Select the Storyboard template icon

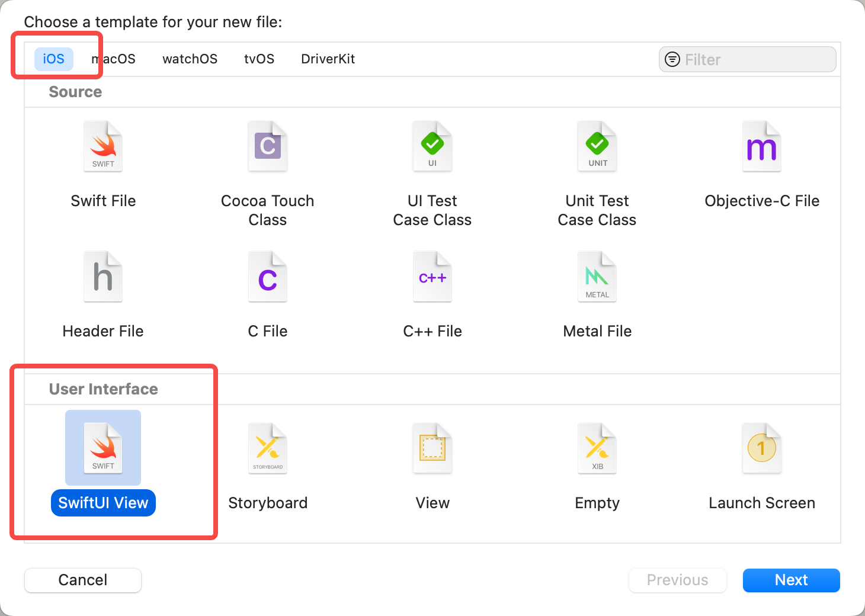point(268,448)
